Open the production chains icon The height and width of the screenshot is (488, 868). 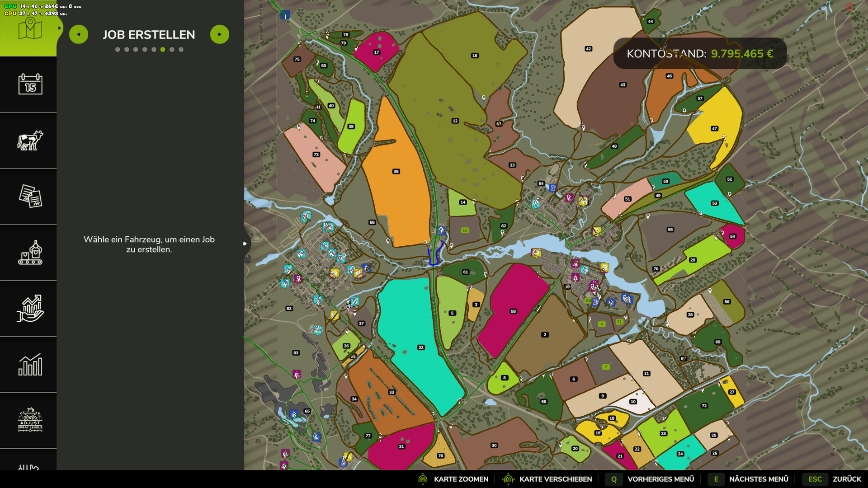(30, 252)
